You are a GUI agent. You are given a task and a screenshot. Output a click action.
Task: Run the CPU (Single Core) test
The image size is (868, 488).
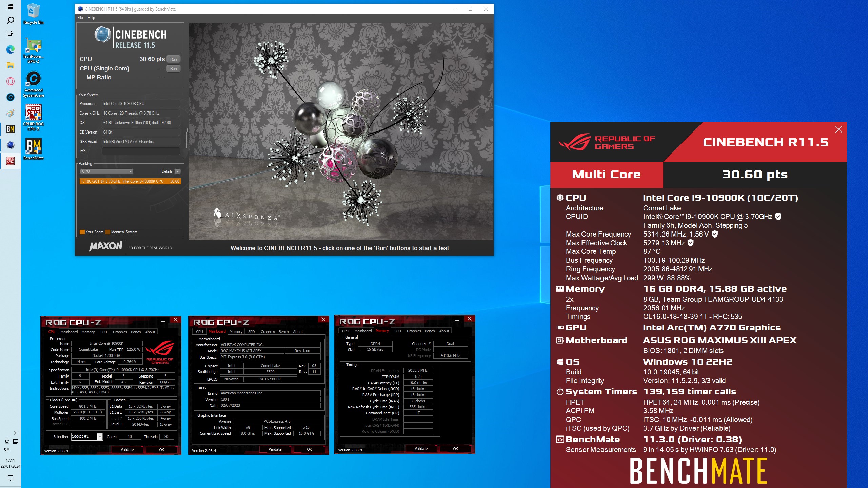pos(173,69)
